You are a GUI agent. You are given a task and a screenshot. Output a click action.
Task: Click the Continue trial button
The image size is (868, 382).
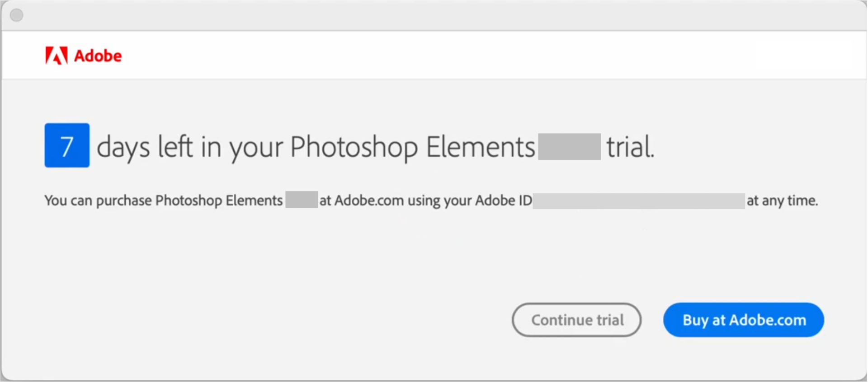tap(576, 320)
